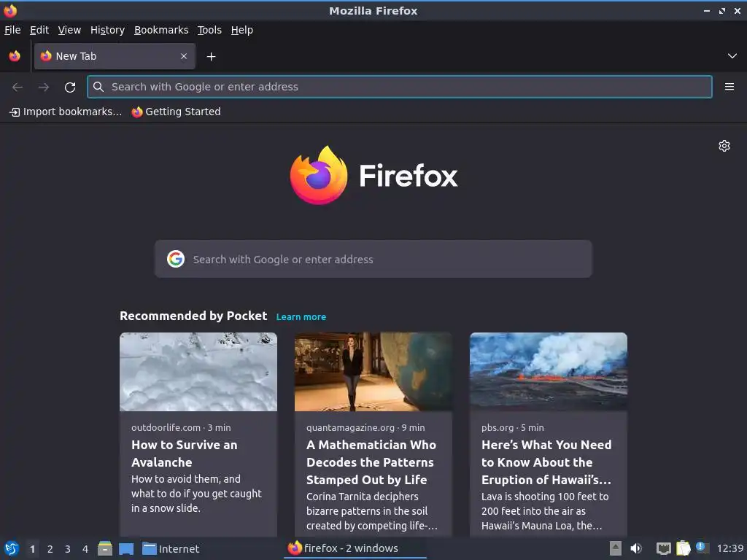Open the system start menu icon
This screenshot has height=560, width=747.
(12, 548)
